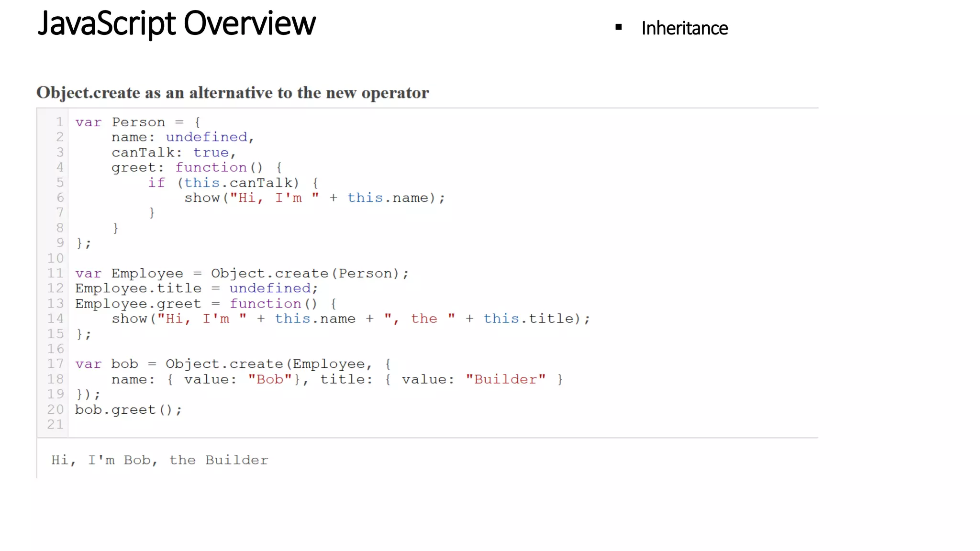Viewport: 980px width, 551px height.
Task: Click the 'undefined' keyword on line 2
Action: (x=206, y=137)
